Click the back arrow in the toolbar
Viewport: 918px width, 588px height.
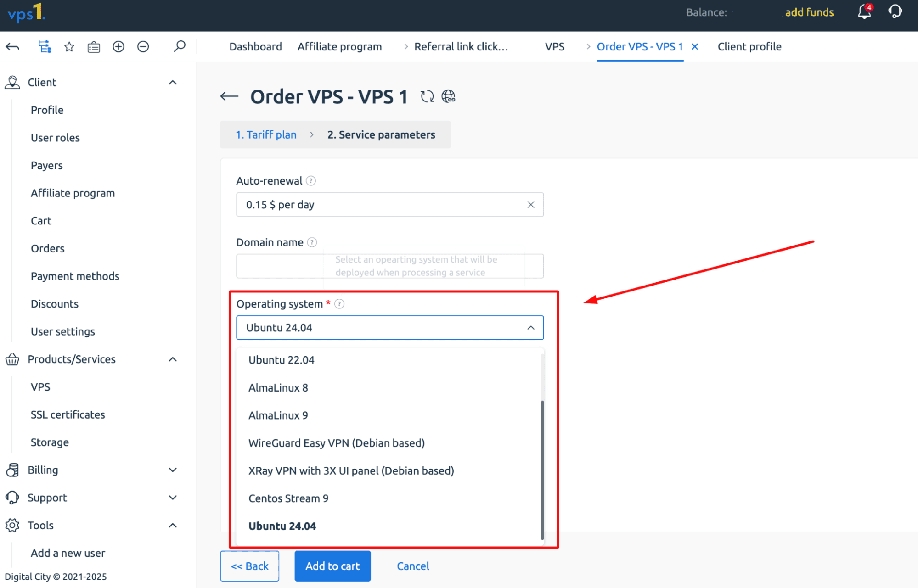[x=12, y=46]
